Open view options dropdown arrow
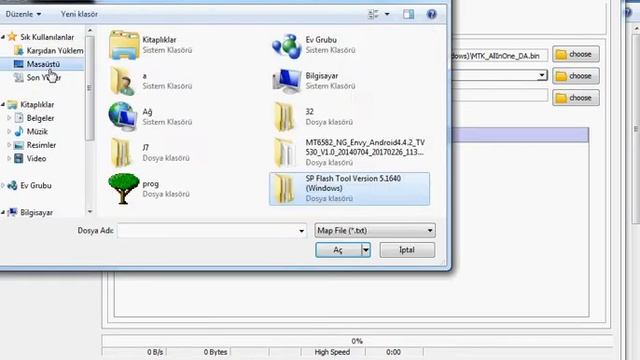The image size is (640, 360). (x=387, y=14)
